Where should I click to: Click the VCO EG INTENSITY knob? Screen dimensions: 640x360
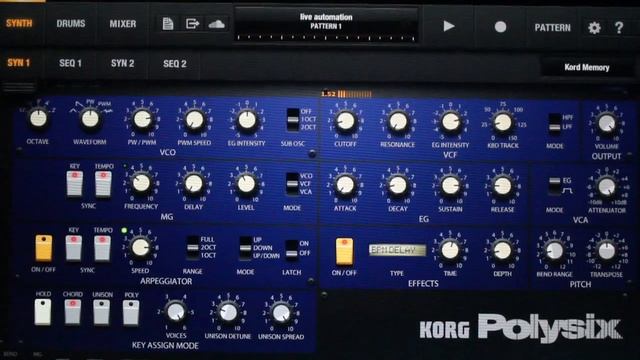(x=247, y=120)
